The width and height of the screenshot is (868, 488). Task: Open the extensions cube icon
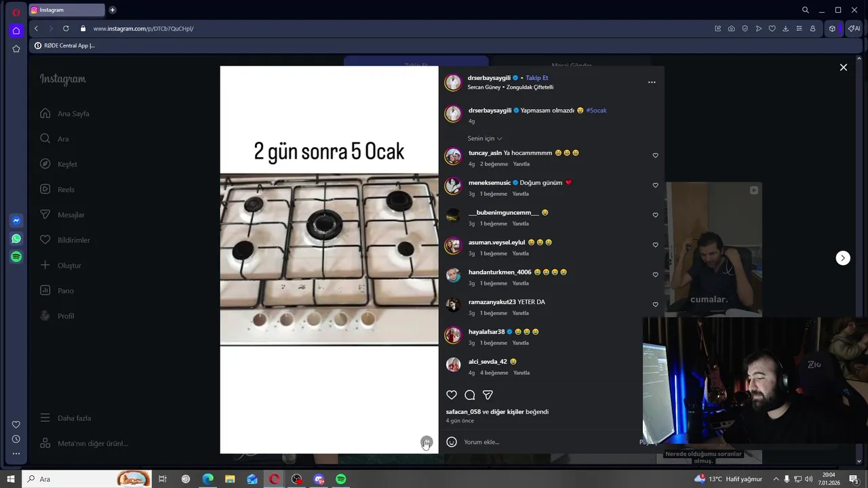[832, 28]
